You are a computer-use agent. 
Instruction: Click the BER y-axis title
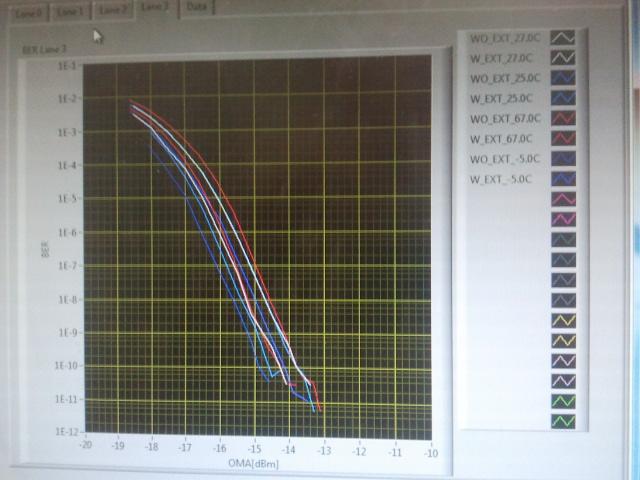[45, 249]
